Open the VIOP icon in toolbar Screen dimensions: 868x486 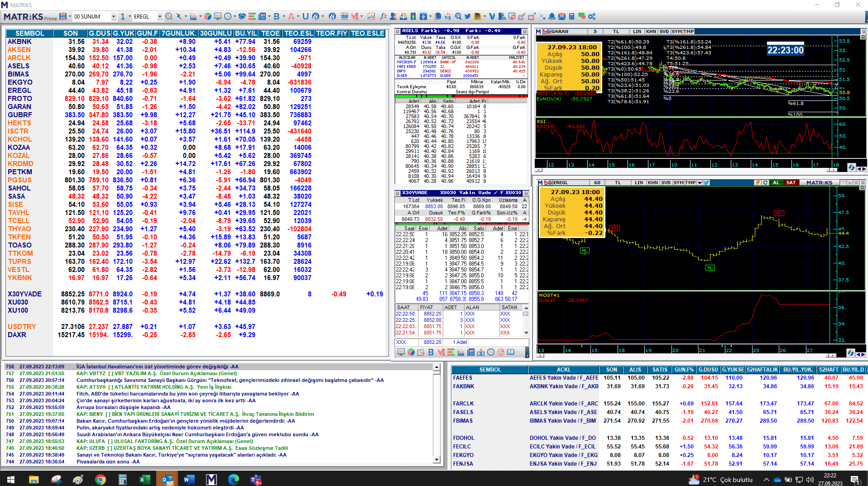345,16
